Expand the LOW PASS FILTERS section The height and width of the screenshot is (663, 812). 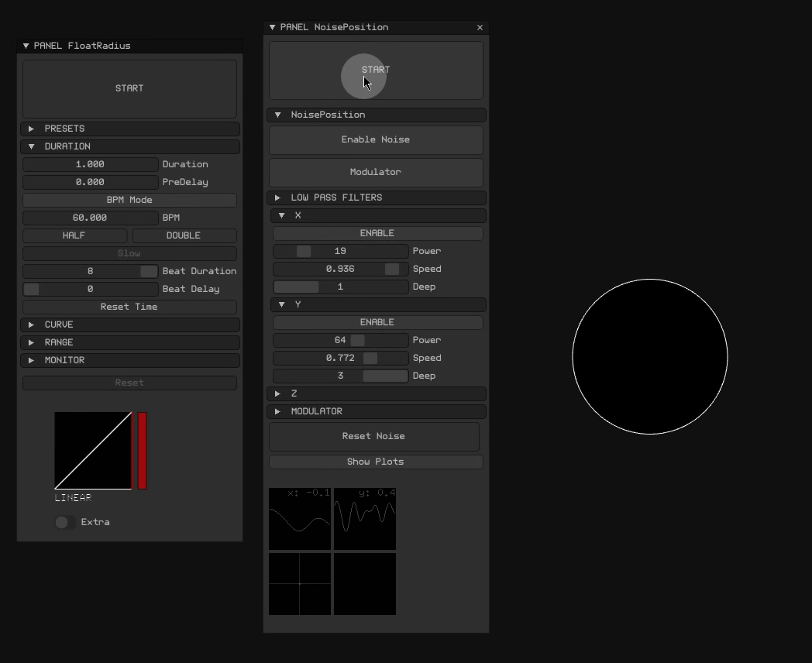(377, 198)
